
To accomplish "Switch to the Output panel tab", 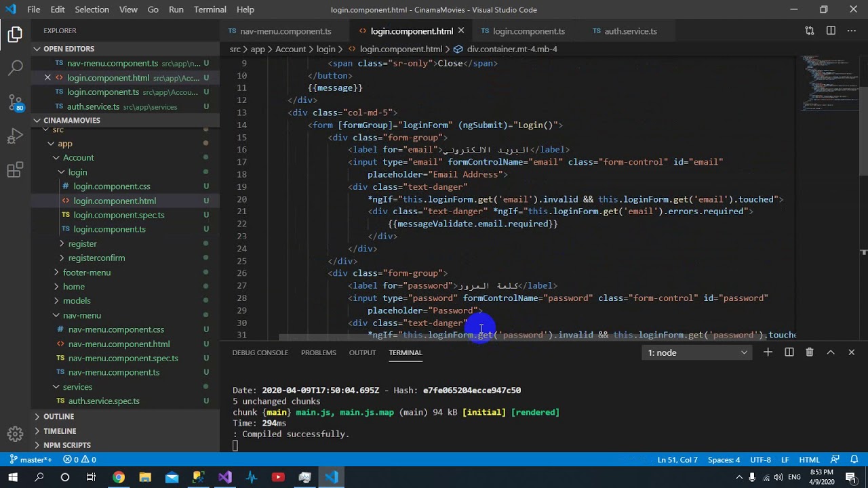I will pyautogui.click(x=362, y=352).
